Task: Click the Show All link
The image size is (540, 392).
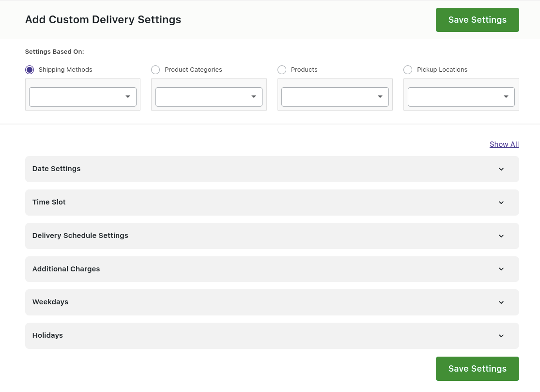Action: (504, 144)
